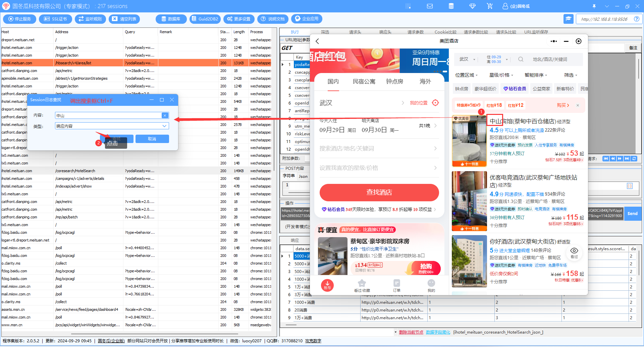
Task: Click the diamond VIP icon in title bar
Action: [x=472, y=6]
